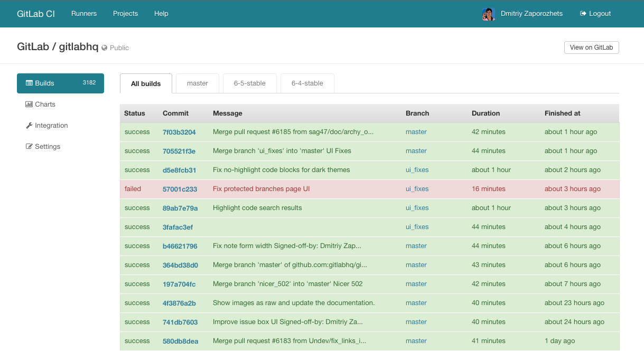Screen dimensions: 644x351
Task: Go to the Projects page
Action: [125, 14]
